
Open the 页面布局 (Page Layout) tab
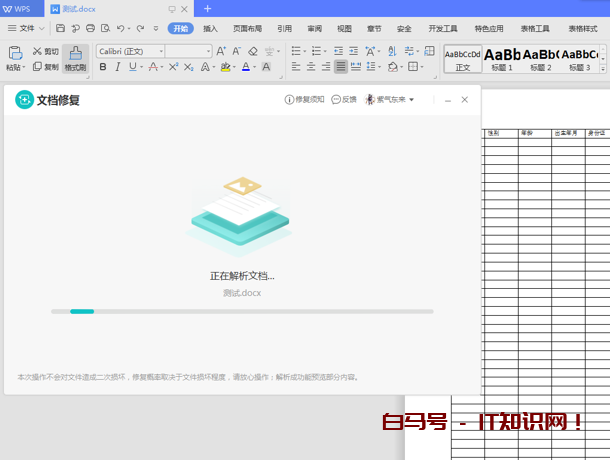click(x=247, y=29)
